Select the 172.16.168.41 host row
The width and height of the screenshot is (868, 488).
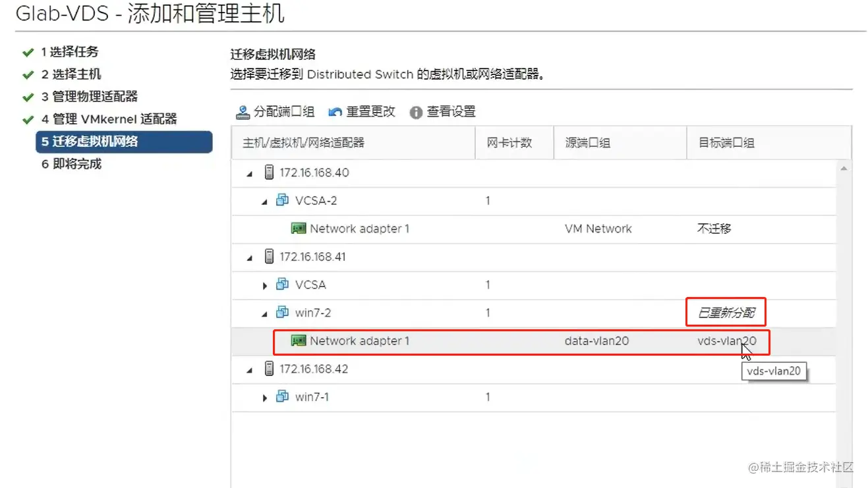pyautogui.click(x=533, y=257)
